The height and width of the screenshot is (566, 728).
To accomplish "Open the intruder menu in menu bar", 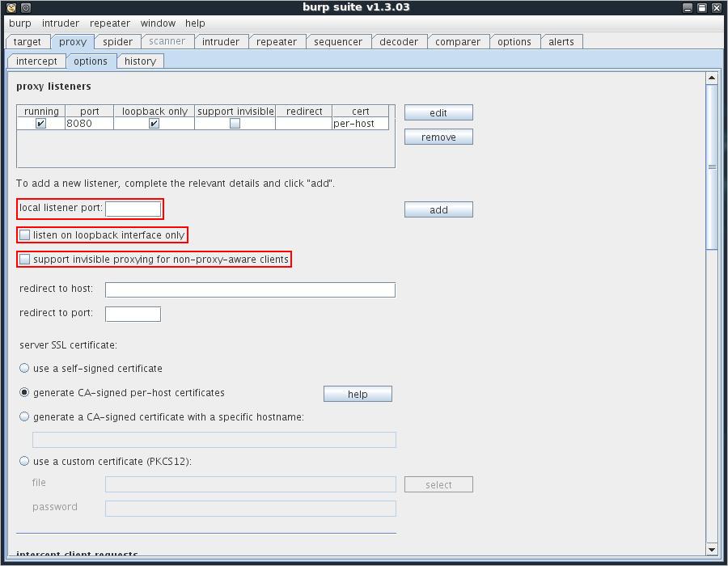I will [61, 23].
